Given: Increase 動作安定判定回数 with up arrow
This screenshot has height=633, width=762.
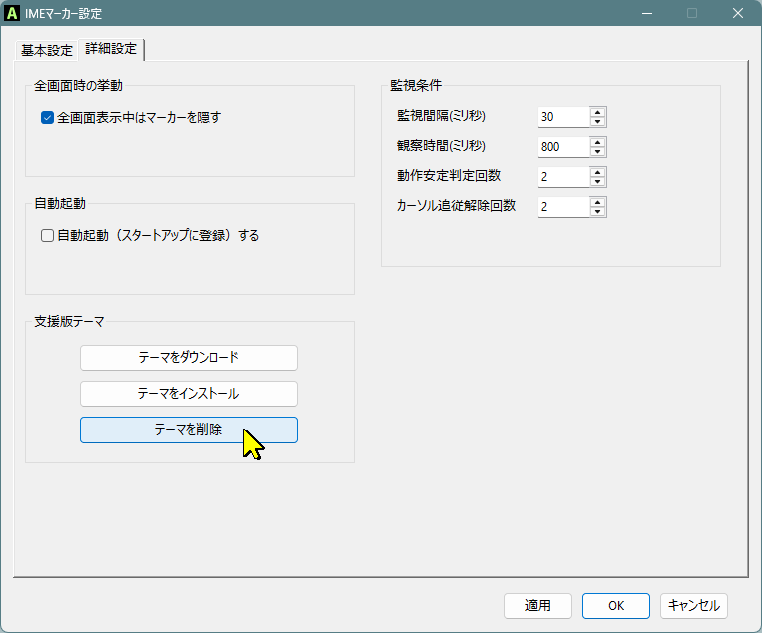Looking at the screenshot, I should pyautogui.click(x=597, y=172).
